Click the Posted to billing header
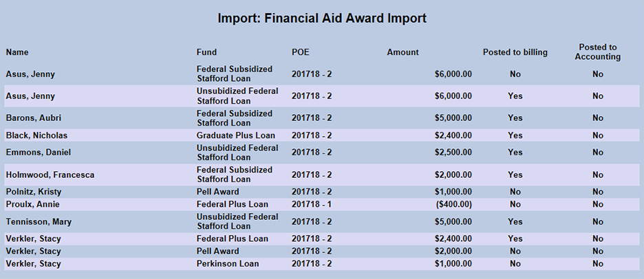Screen dimensions: 644x279 pyautogui.click(x=515, y=52)
